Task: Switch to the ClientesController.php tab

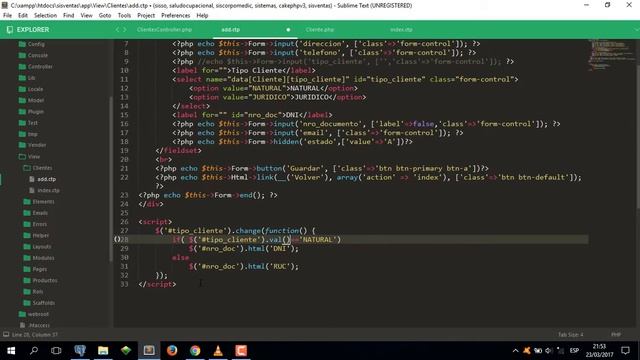Action: tap(164, 30)
